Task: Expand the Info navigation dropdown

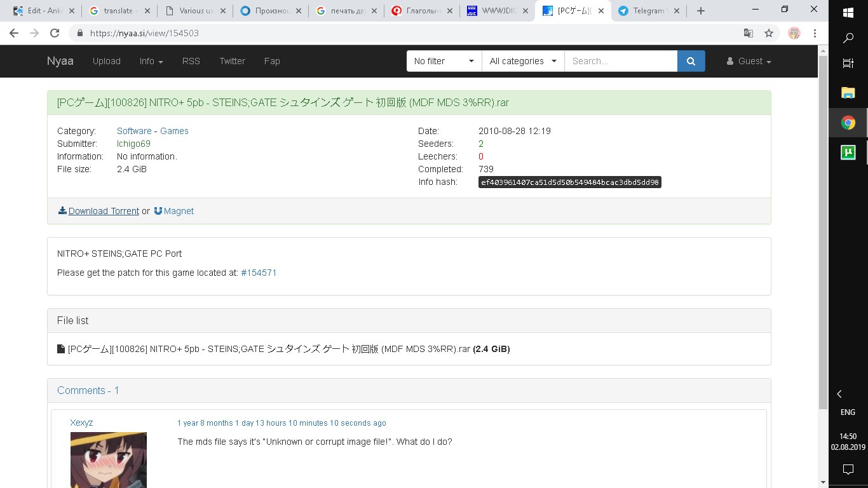Action: pos(151,61)
